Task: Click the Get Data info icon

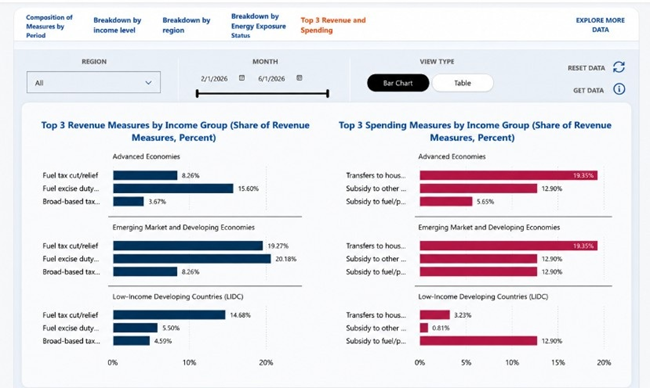Action: pos(619,89)
